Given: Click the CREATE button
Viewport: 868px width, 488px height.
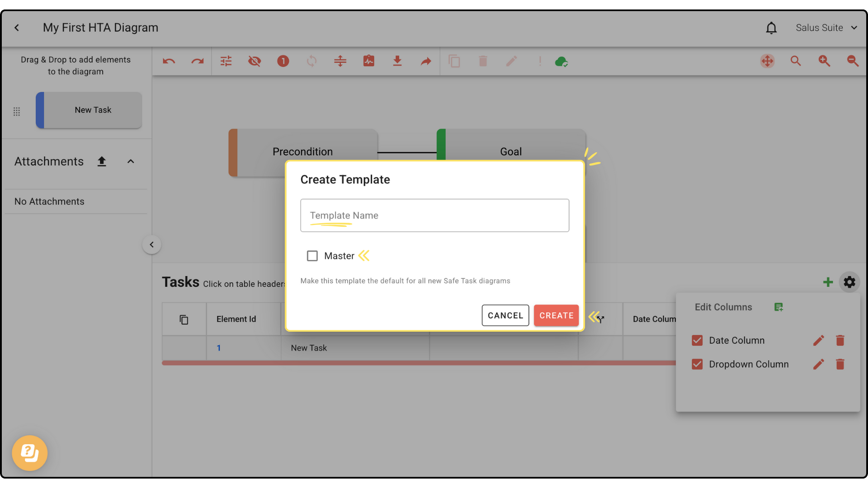Looking at the screenshot, I should coord(556,315).
